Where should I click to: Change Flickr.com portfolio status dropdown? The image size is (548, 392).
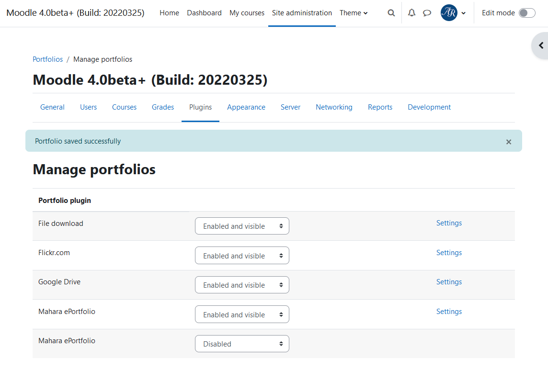[x=242, y=256]
